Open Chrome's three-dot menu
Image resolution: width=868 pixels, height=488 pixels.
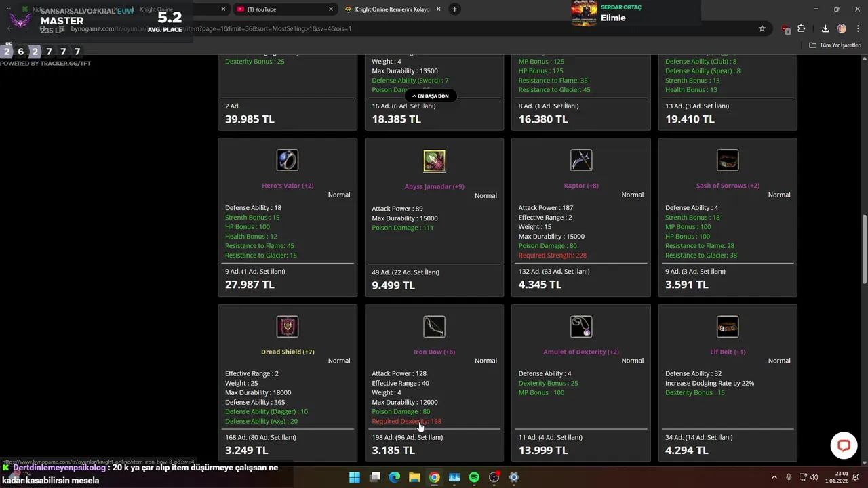point(858,28)
